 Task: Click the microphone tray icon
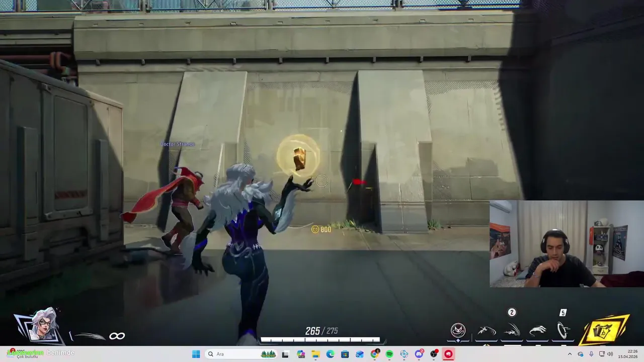click(x=591, y=354)
